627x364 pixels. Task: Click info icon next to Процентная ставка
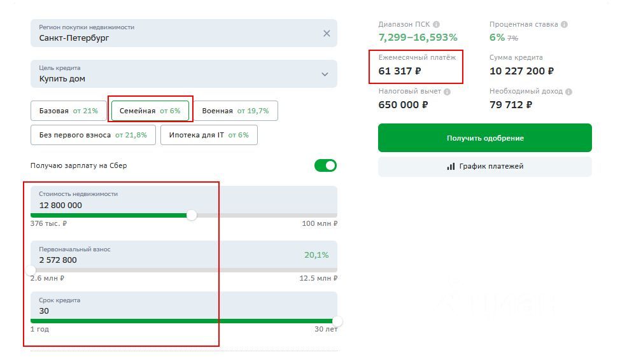click(564, 24)
